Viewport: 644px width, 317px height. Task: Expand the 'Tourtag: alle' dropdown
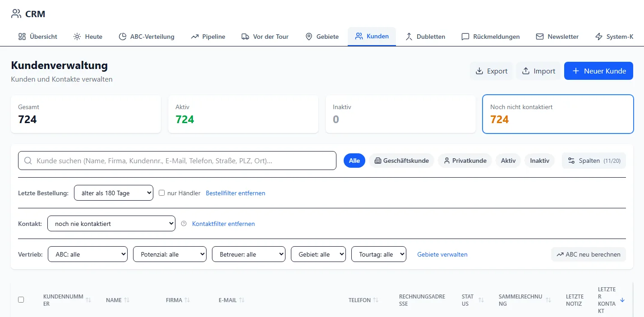[x=379, y=254]
